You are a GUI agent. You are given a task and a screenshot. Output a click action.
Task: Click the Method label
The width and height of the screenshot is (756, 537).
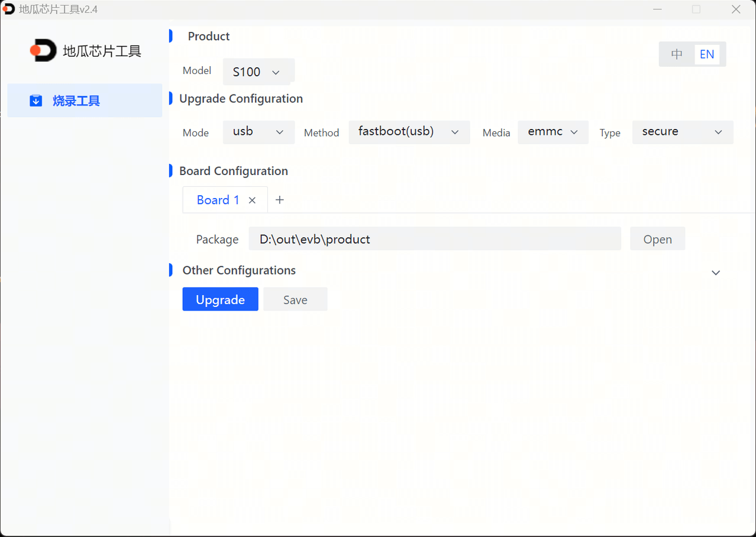click(x=322, y=133)
